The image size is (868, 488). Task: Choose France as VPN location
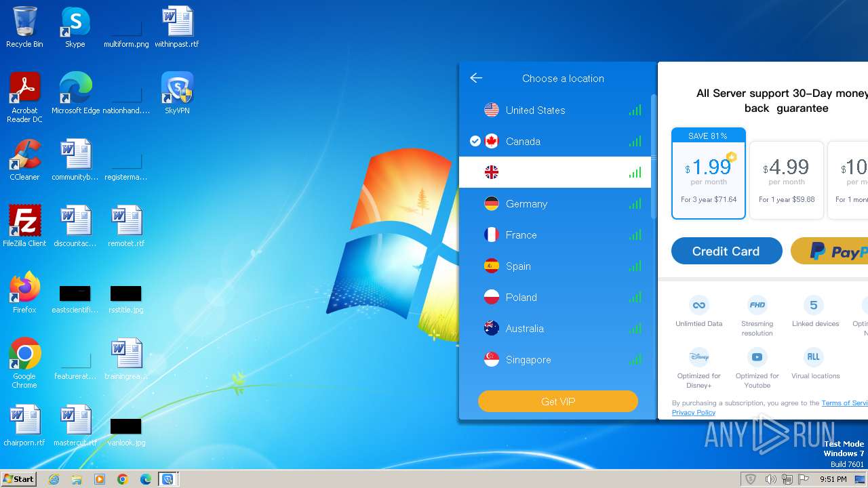555,235
